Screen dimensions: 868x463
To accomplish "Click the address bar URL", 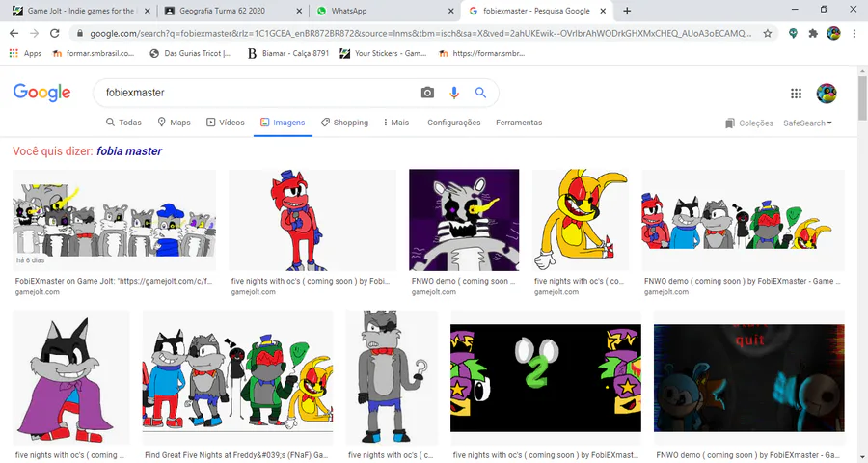I will click(x=420, y=33).
